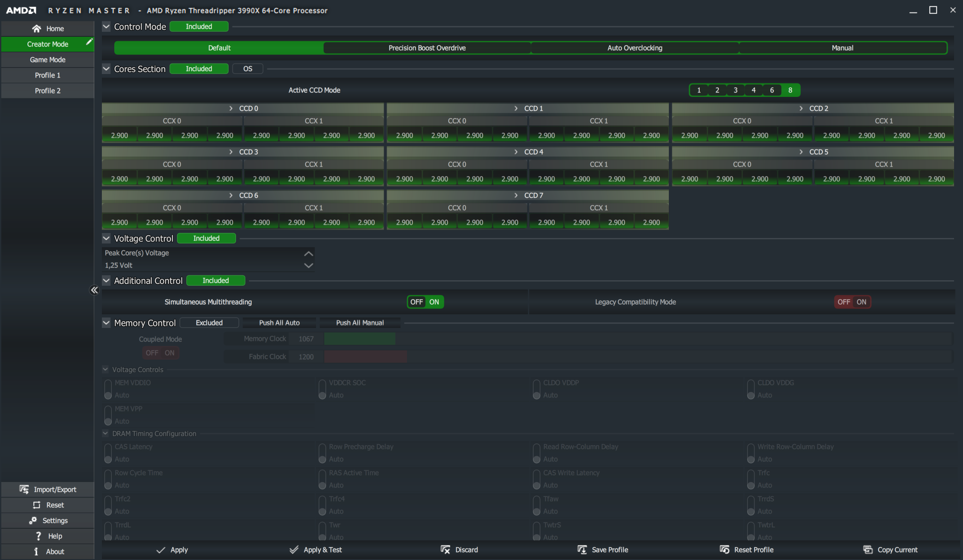Click the pencil edit icon on Creator Mode
The height and width of the screenshot is (560, 963).
89,42
